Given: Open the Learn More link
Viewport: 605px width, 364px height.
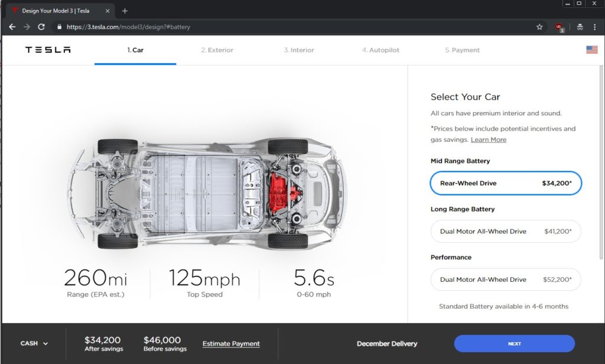Looking at the screenshot, I should 489,139.
